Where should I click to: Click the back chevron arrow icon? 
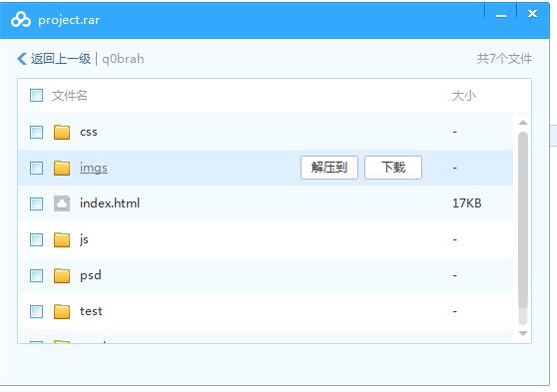(22, 59)
